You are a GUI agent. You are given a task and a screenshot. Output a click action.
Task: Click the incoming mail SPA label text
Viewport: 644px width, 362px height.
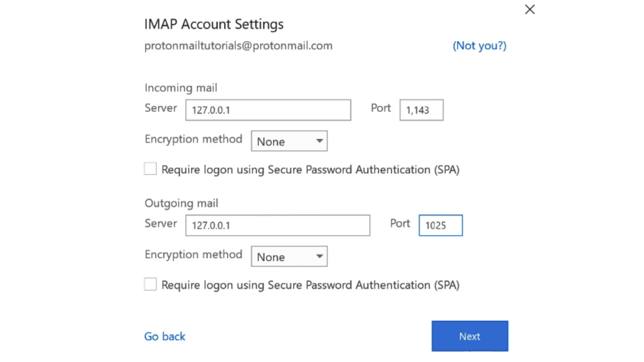(310, 170)
